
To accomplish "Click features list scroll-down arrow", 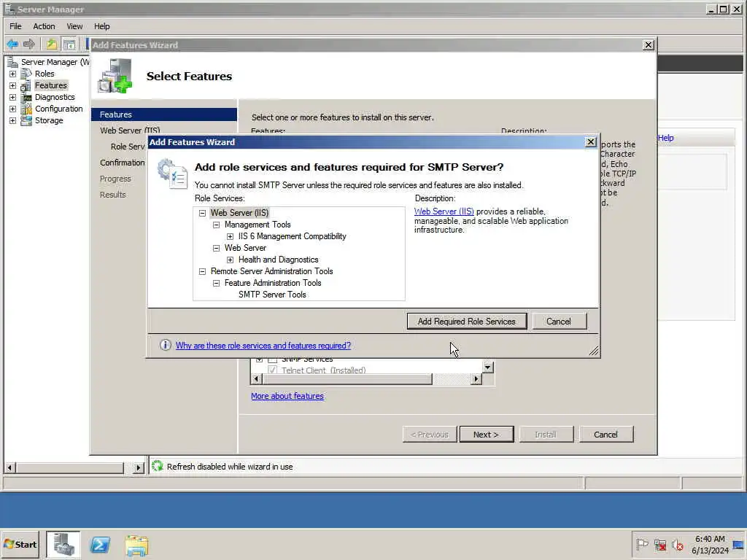I will coord(488,367).
